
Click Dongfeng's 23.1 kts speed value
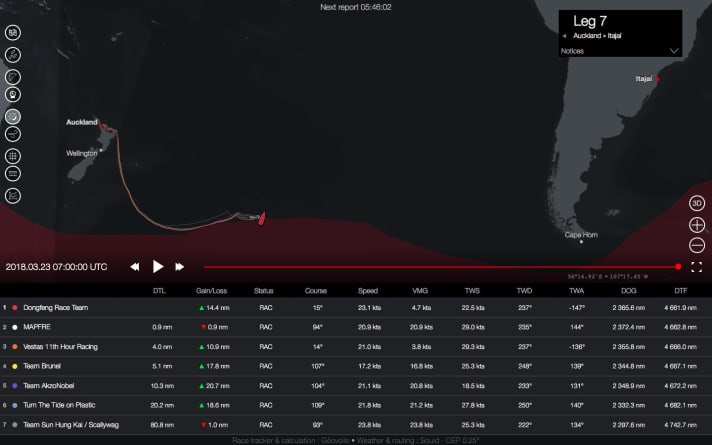[369, 308]
